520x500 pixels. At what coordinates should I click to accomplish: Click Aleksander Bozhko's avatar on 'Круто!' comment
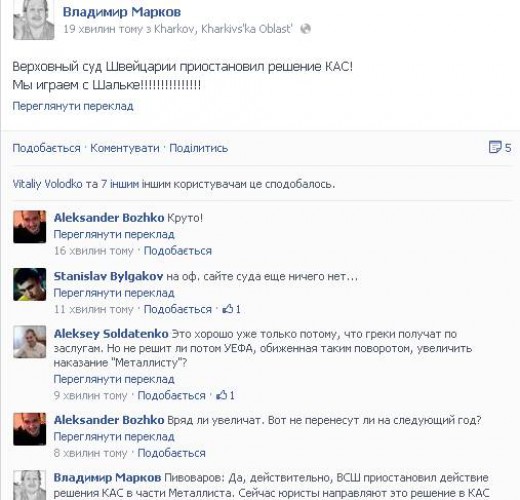point(30,227)
